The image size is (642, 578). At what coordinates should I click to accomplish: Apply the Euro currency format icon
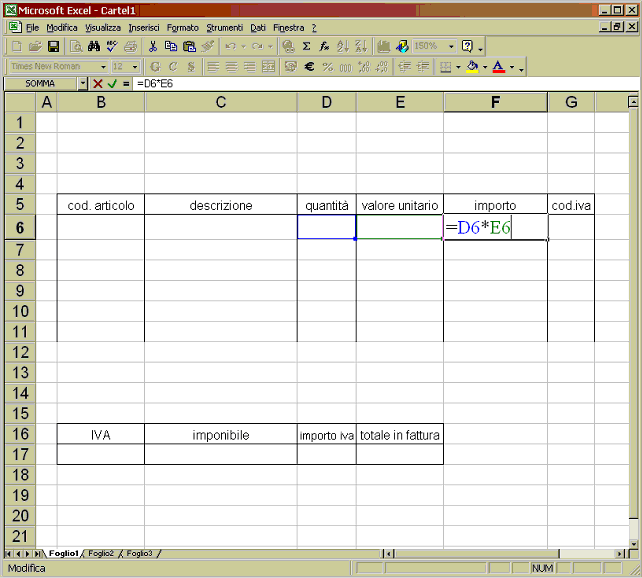point(310,67)
